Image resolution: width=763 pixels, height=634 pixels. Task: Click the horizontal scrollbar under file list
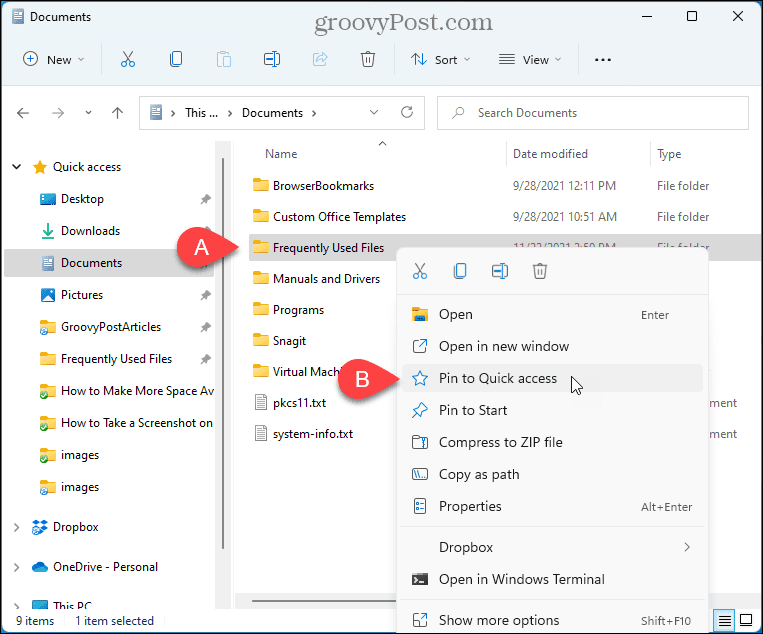pyautogui.click(x=324, y=601)
